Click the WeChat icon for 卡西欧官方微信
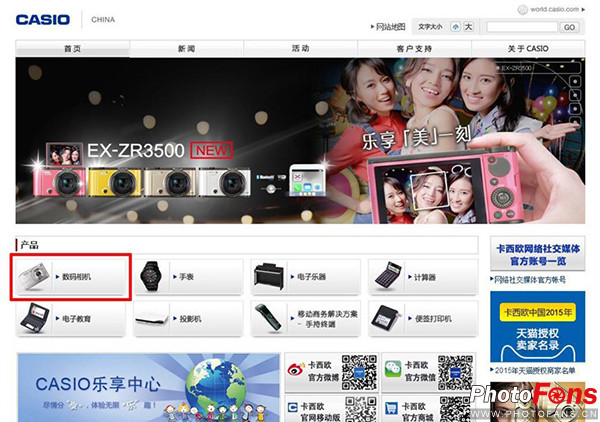 point(393,369)
